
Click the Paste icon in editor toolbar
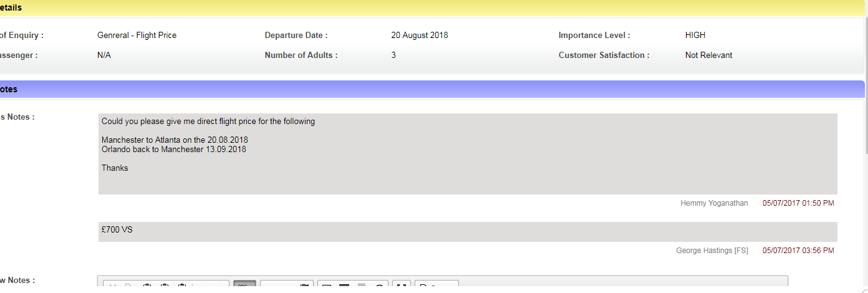[147, 287]
